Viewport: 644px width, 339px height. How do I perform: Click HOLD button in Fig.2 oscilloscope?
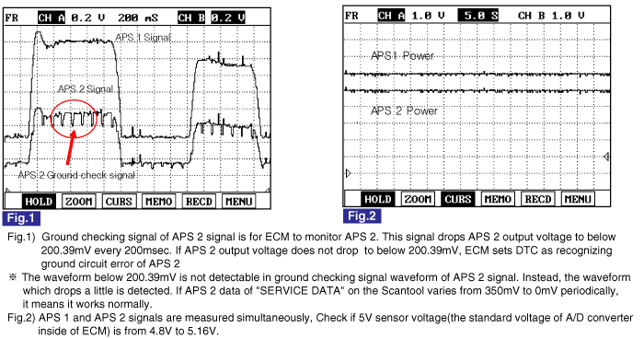[x=378, y=199]
